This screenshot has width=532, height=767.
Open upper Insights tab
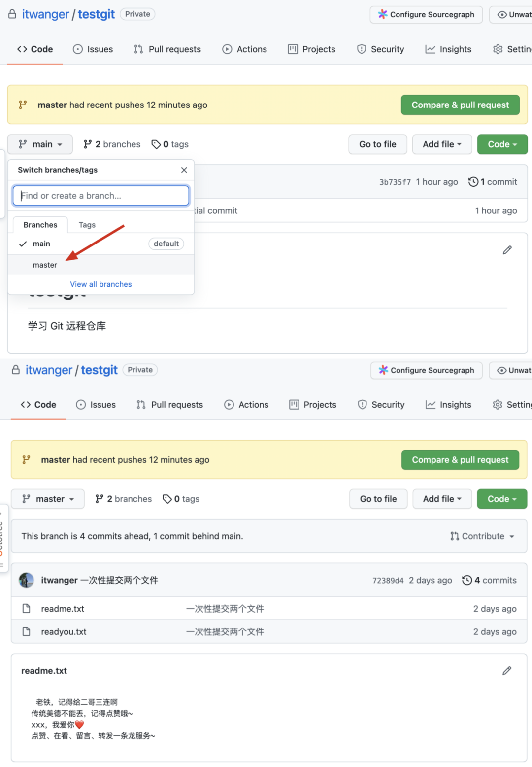(x=448, y=49)
